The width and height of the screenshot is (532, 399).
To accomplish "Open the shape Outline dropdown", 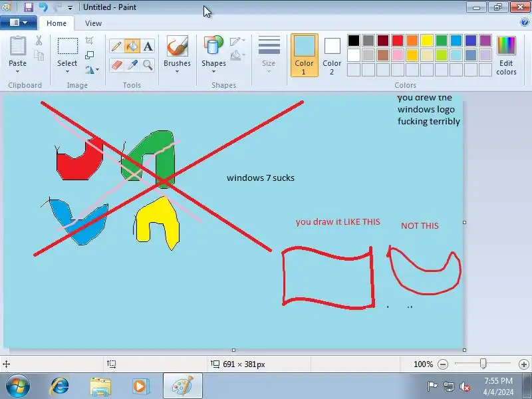I will click(237, 41).
